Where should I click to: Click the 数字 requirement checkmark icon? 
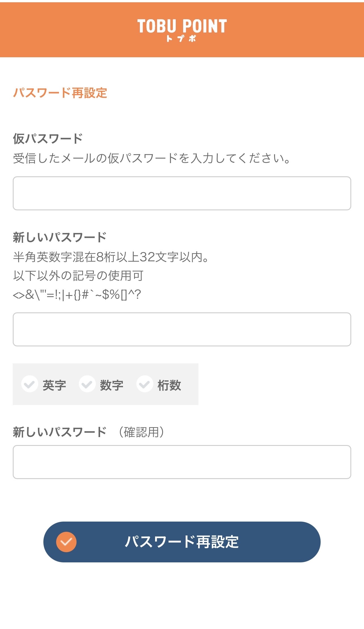click(x=87, y=384)
